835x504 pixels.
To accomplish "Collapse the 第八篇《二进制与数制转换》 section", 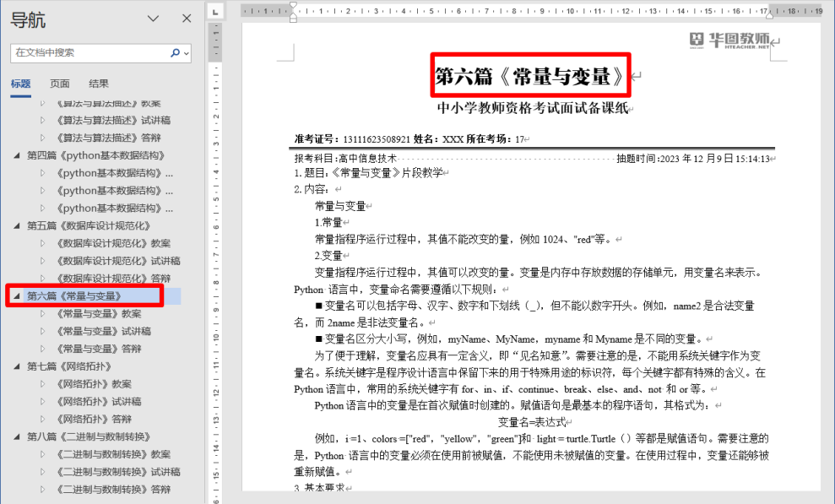I will click(x=16, y=436).
